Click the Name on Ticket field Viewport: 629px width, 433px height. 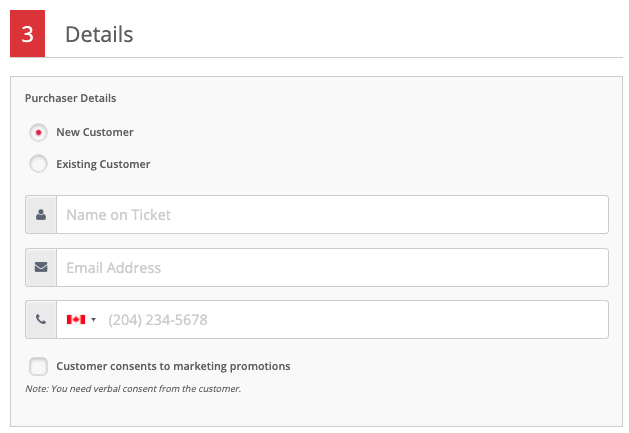click(x=333, y=215)
